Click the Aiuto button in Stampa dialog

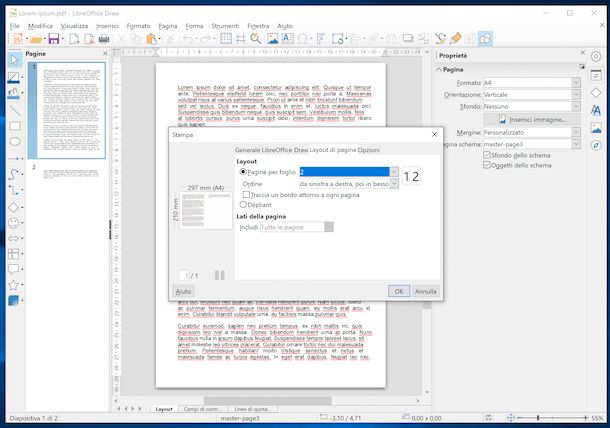pyautogui.click(x=183, y=291)
